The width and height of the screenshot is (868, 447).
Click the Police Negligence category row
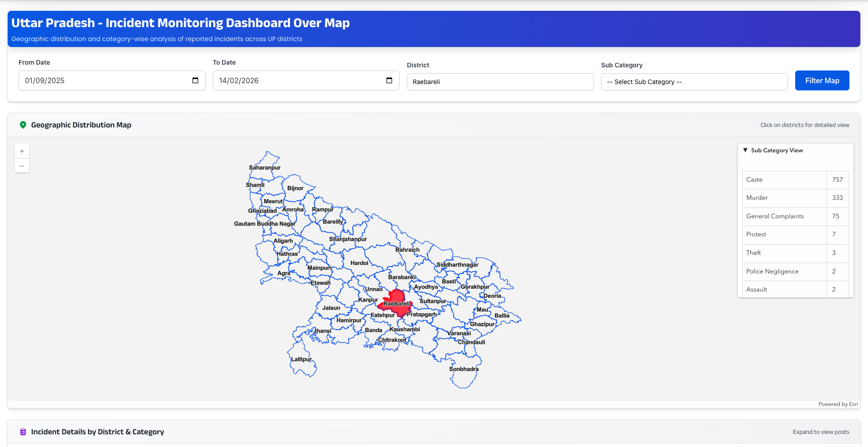tap(784, 272)
